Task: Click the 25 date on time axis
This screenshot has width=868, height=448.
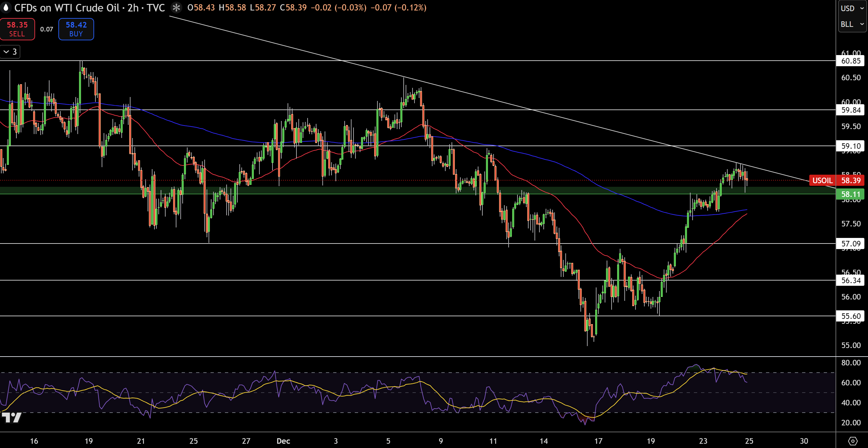Action: pyautogui.click(x=749, y=441)
